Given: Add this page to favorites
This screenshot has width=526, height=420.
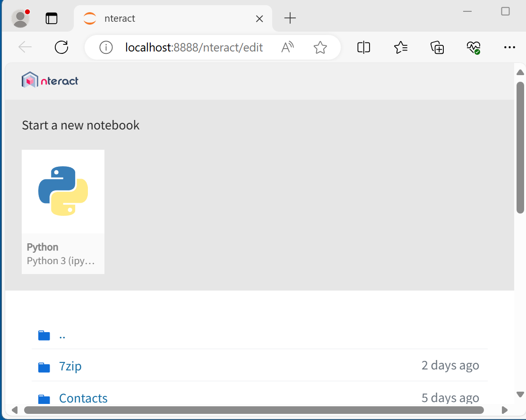Looking at the screenshot, I should click(x=320, y=48).
